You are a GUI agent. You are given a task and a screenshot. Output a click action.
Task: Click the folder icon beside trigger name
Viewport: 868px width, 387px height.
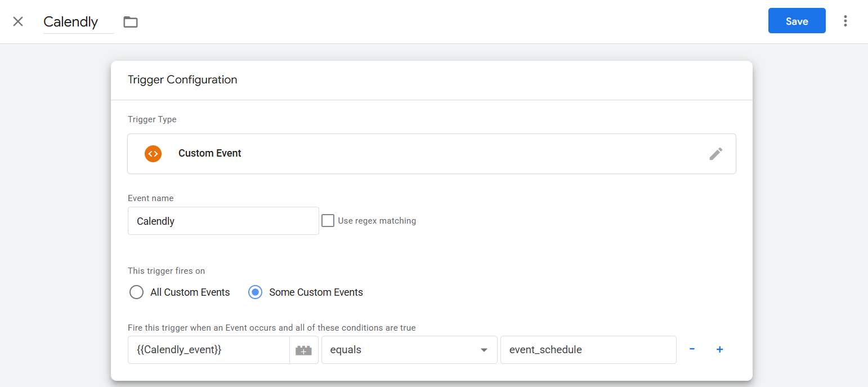tap(131, 22)
